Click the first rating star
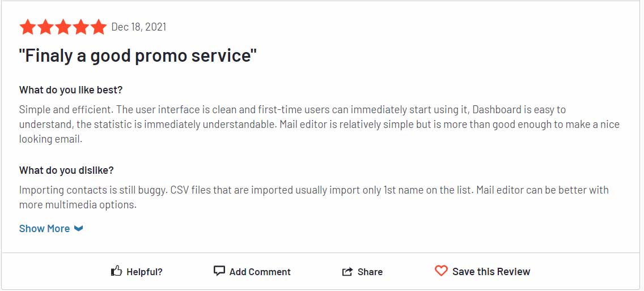 click(28, 27)
